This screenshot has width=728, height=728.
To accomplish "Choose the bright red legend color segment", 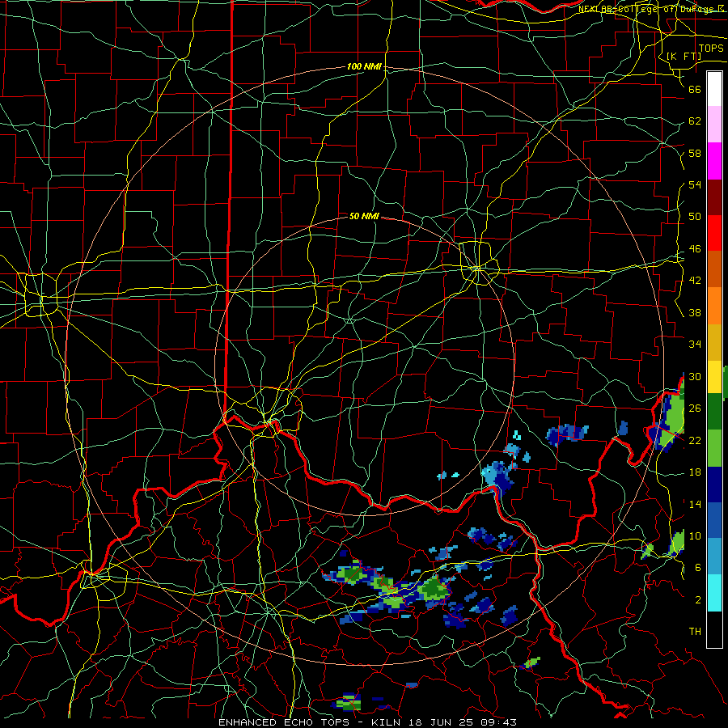I will (714, 233).
